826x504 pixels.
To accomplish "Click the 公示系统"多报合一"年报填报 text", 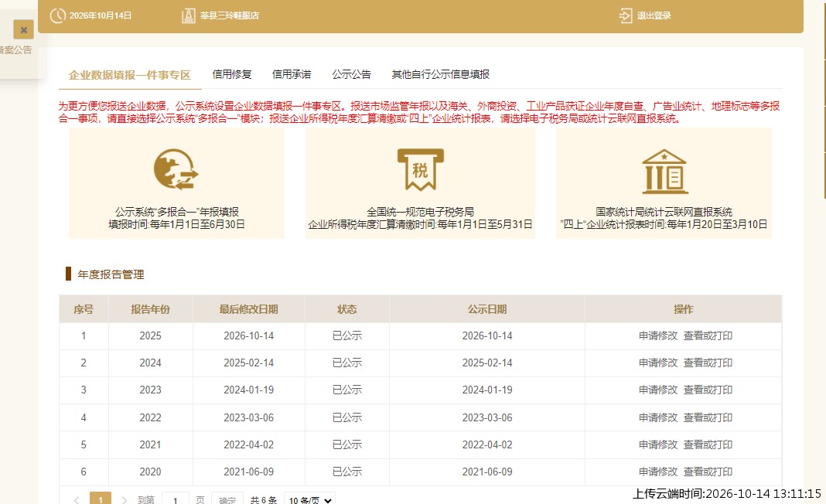I will pos(176,212).
